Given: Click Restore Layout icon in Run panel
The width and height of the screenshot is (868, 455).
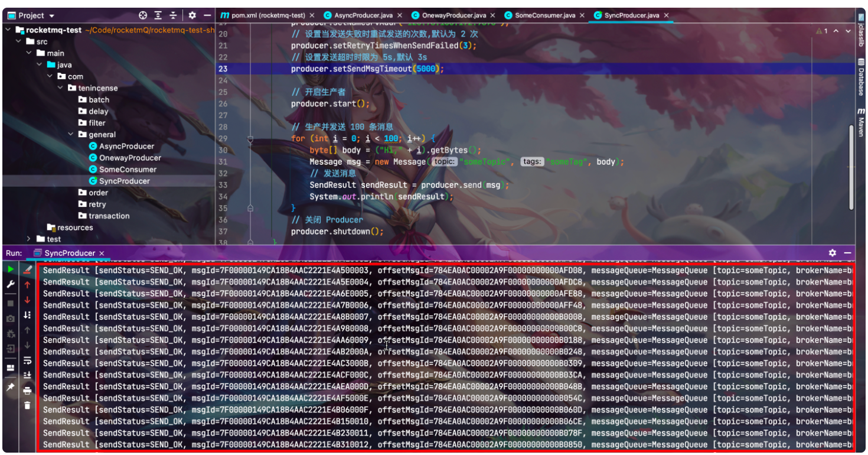Looking at the screenshot, I should (11, 368).
